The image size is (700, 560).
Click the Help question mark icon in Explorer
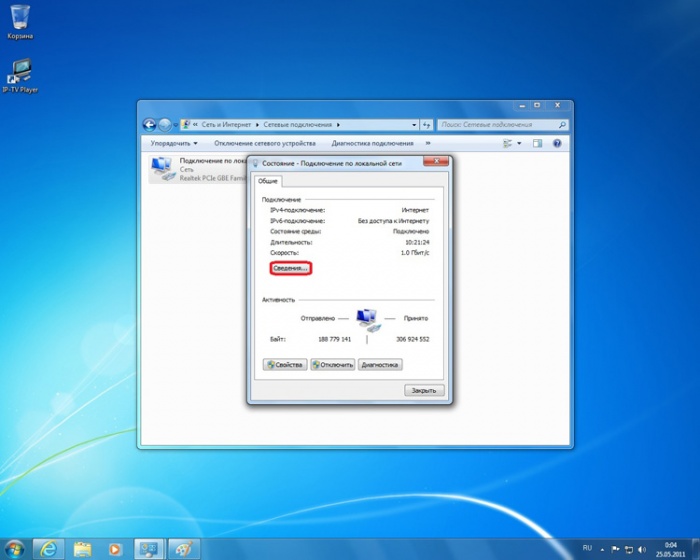(x=557, y=143)
